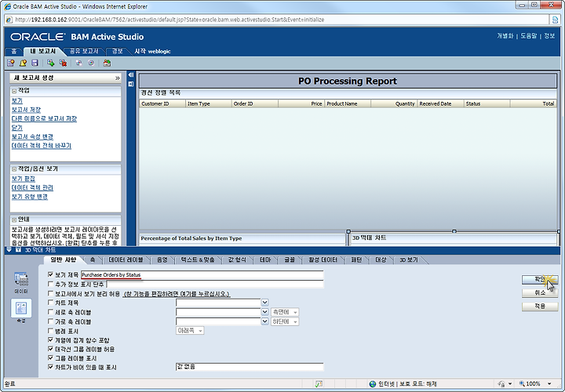Collapse the 안내 section
This screenshot has width=565, height=392.
point(14,220)
